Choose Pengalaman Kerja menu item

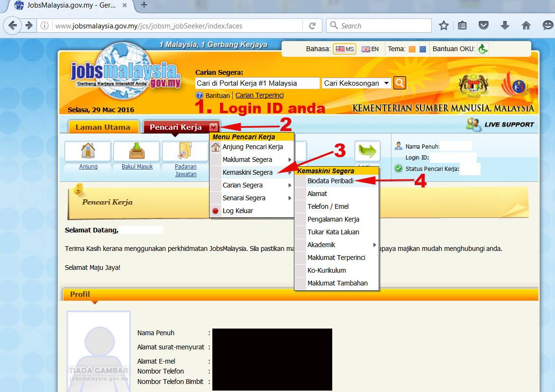point(337,219)
